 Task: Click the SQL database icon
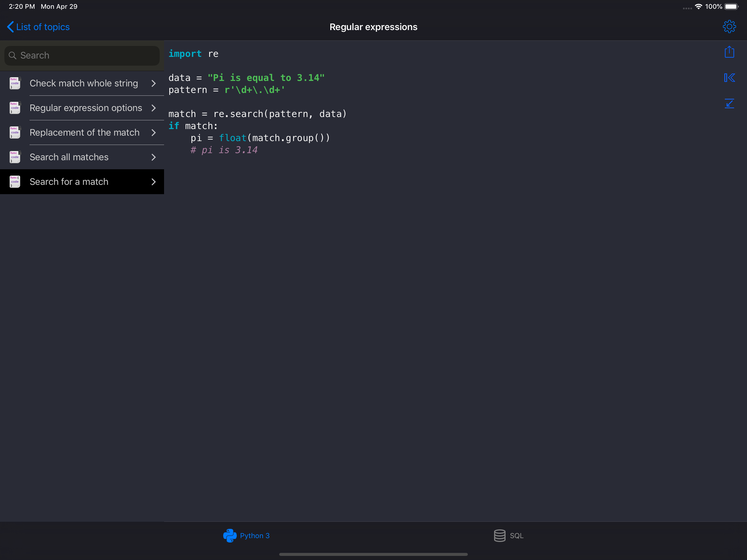pos(500,535)
